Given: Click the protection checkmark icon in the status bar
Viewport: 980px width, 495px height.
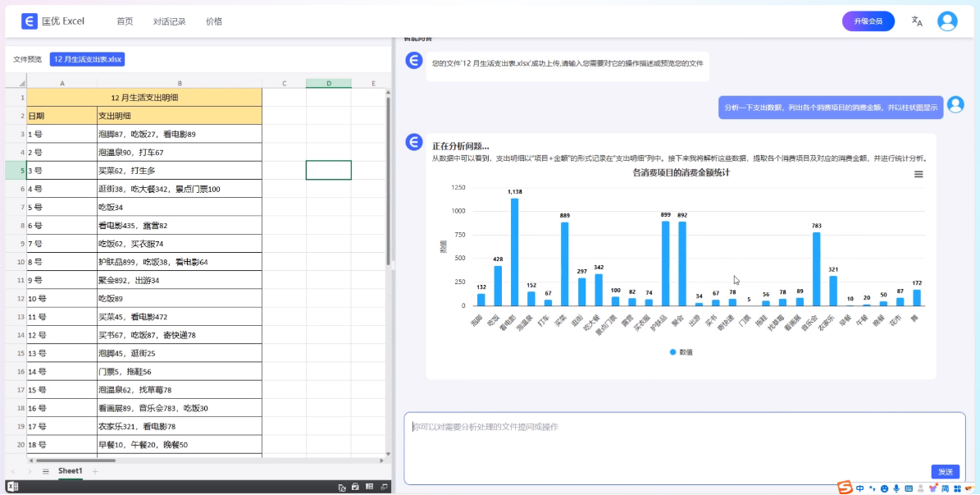Looking at the screenshot, I should pos(355,487).
